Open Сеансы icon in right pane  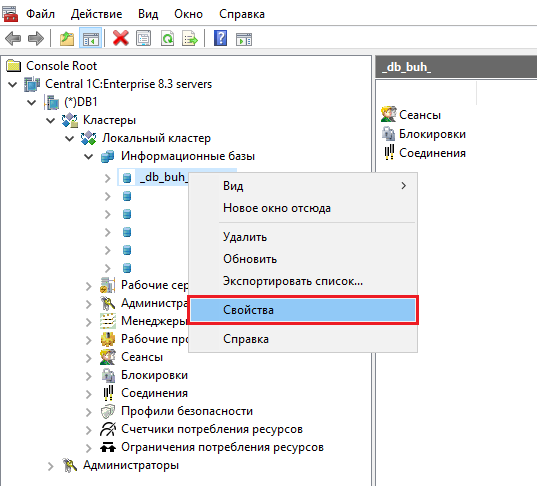pos(388,114)
